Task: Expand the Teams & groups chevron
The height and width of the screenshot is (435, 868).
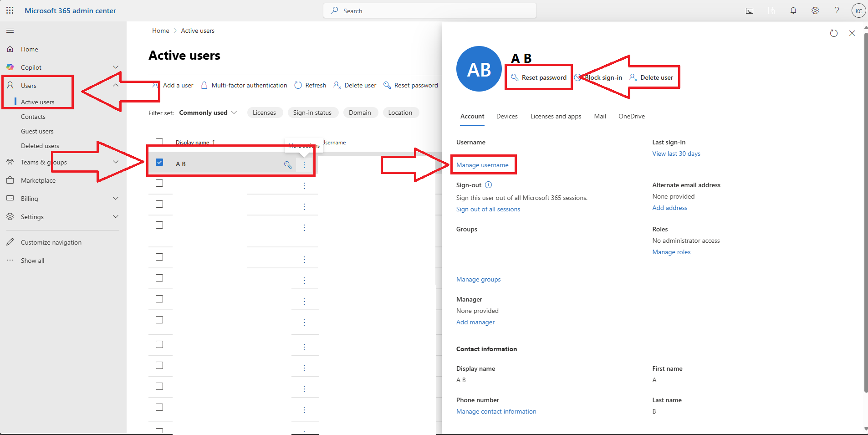Action: [116, 162]
